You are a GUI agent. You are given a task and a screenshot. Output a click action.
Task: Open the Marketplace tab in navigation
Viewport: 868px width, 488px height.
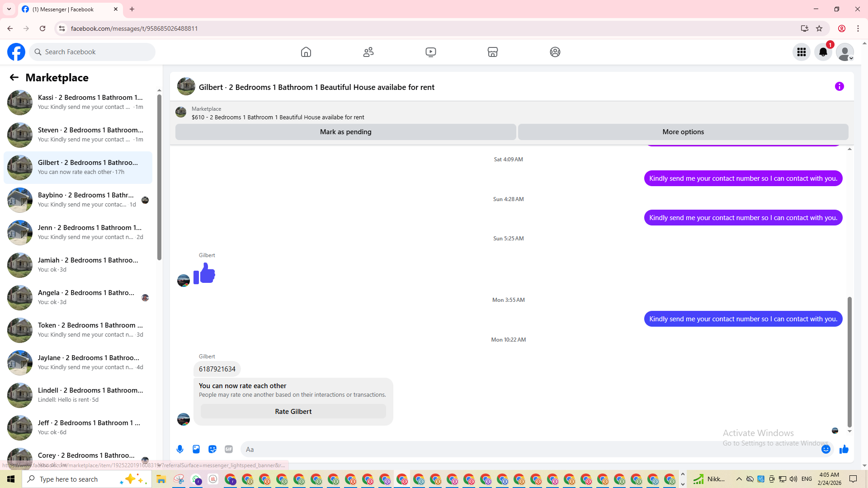[x=493, y=52]
